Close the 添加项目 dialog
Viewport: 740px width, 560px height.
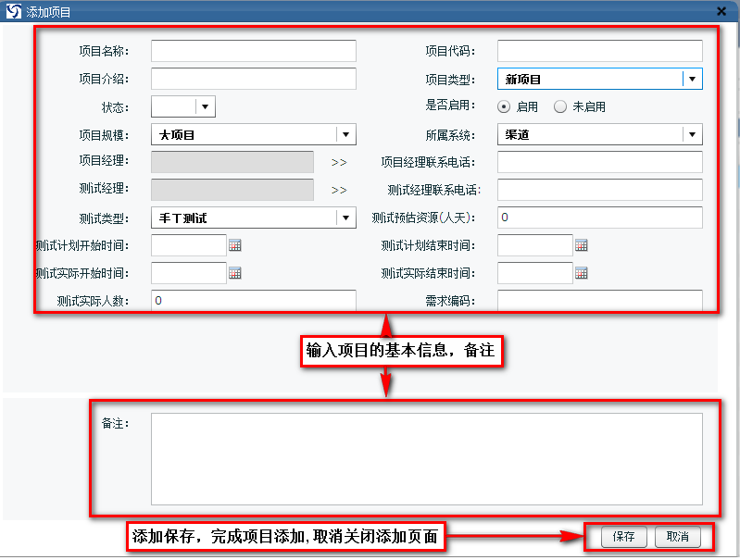(721, 11)
